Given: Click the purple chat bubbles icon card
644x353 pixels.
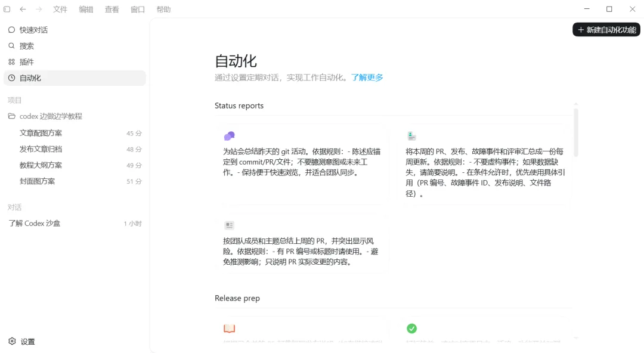Looking at the screenshot, I should coord(229,135).
